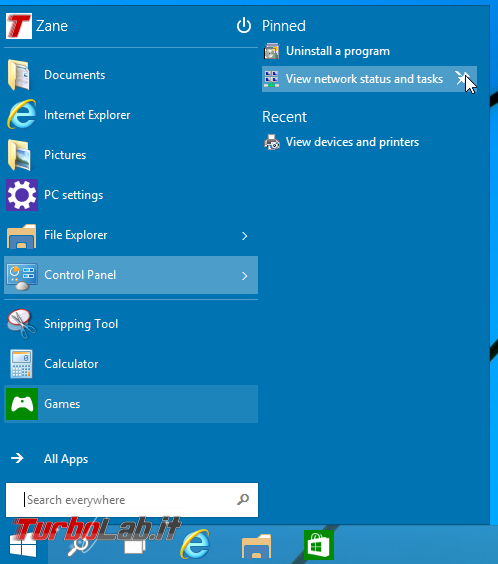Click the magnifier icon in search box
The height and width of the screenshot is (564, 498).
(243, 499)
